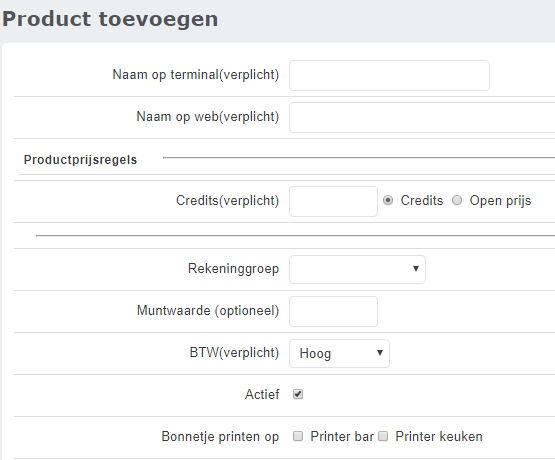Select the Open prijs radio button
The image size is (555, 460).
(x=457, y=200)
